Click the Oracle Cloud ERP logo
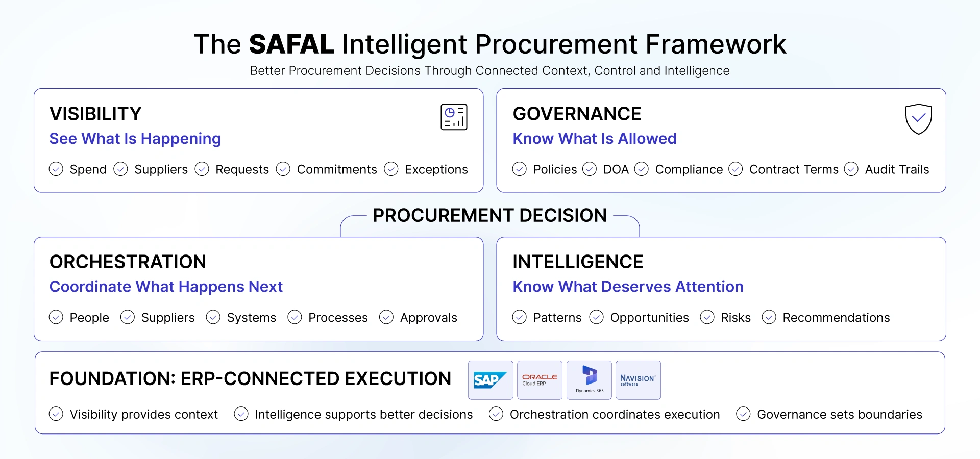The image size is (980, 459). pyautogui.click(x=540, y=380)
